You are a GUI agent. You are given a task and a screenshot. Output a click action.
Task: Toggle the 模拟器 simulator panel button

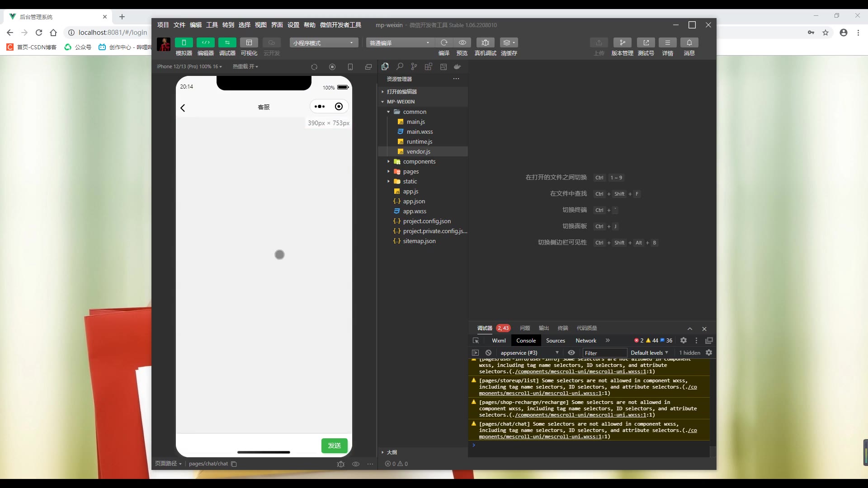click(184, 42)
